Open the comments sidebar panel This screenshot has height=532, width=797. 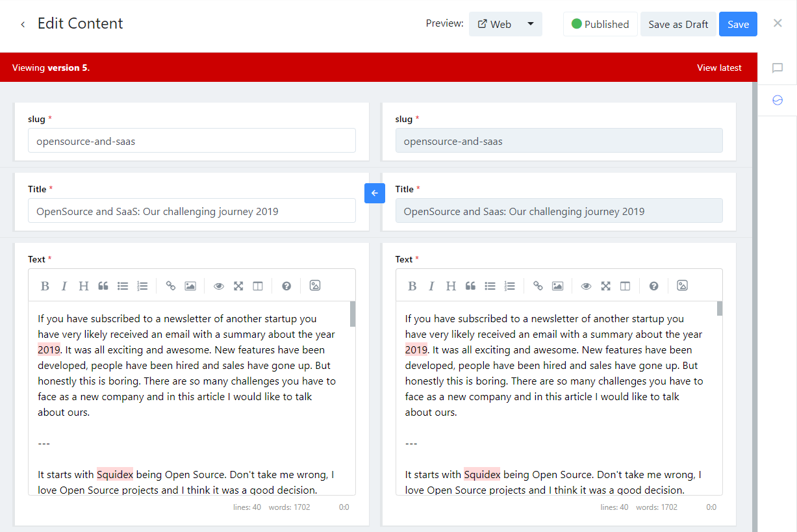(778, 68)
